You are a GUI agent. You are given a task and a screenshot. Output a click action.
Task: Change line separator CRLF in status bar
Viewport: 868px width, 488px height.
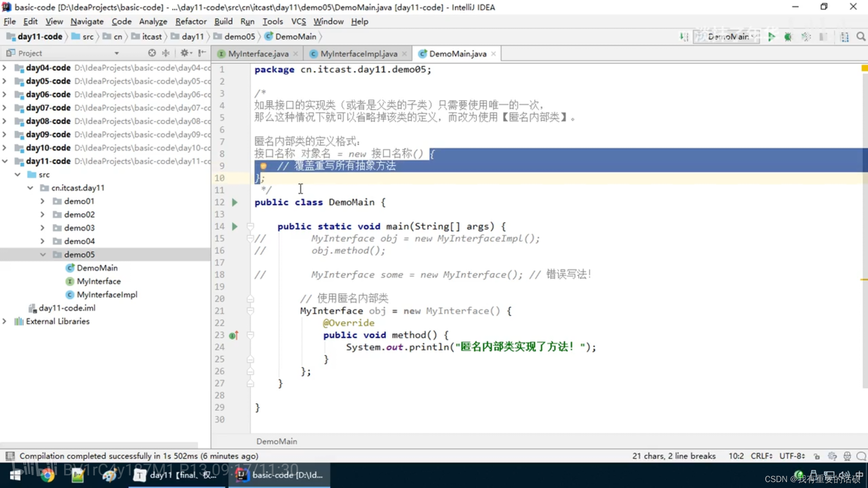tap(761, 456)
